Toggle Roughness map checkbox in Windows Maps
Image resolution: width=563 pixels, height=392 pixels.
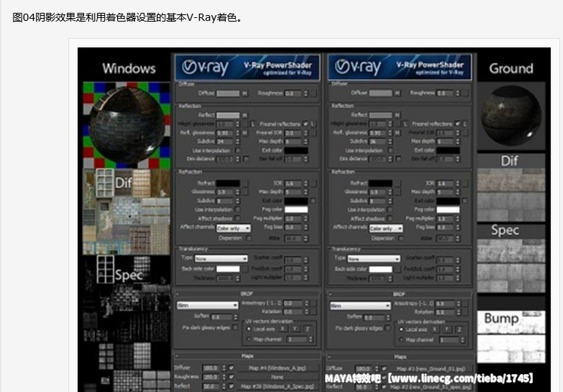pos(232,377)
